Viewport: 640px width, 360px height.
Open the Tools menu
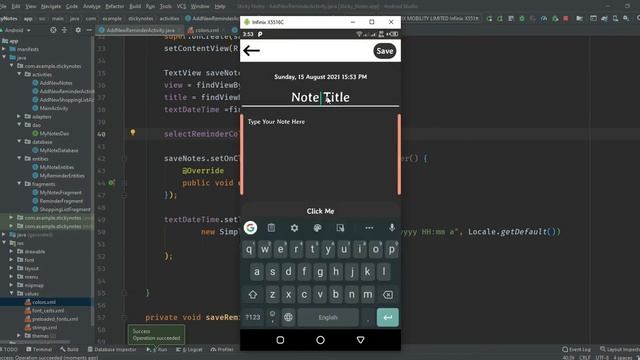(x=165, y=7)
